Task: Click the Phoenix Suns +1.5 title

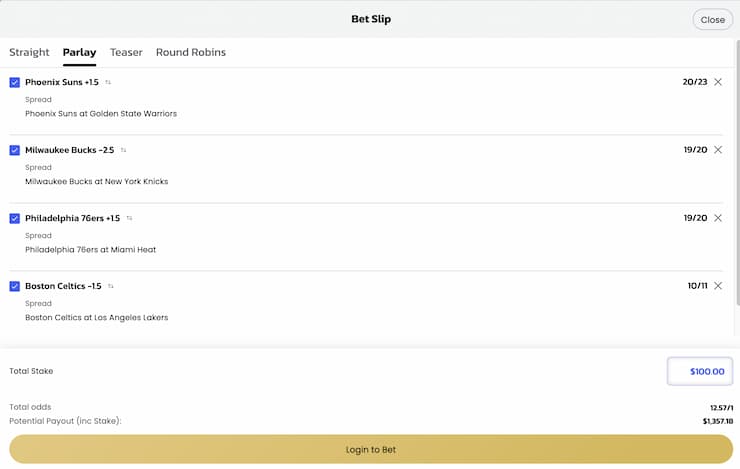Action: [x=62, y=82]
